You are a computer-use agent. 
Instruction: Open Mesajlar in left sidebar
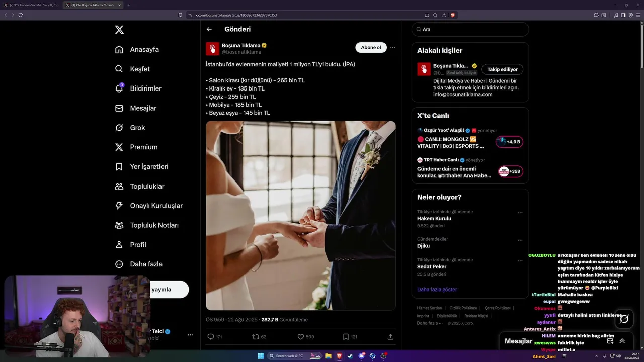[135, 108]
